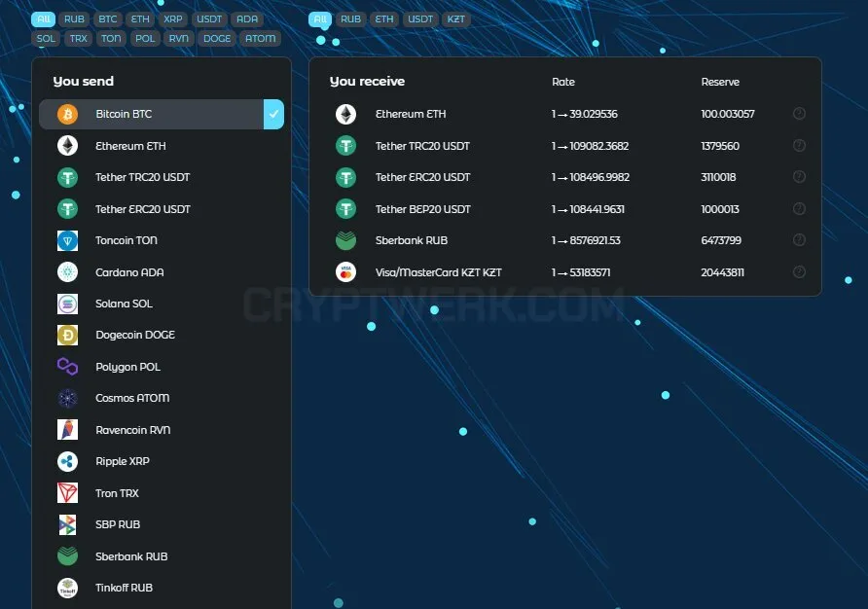
Task: Click the Ethereum icon in You send list
Action: coord(67,146)
